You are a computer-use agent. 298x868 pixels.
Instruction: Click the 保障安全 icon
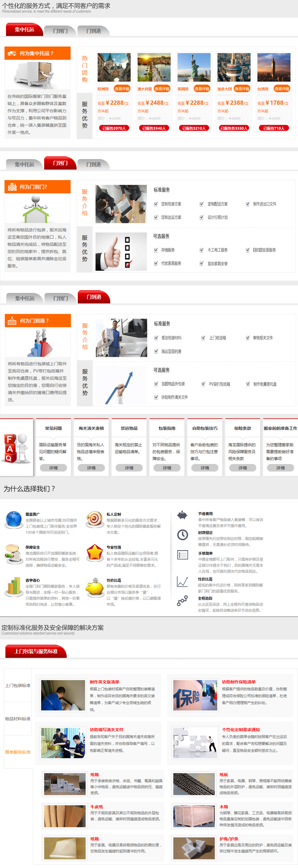13,554
